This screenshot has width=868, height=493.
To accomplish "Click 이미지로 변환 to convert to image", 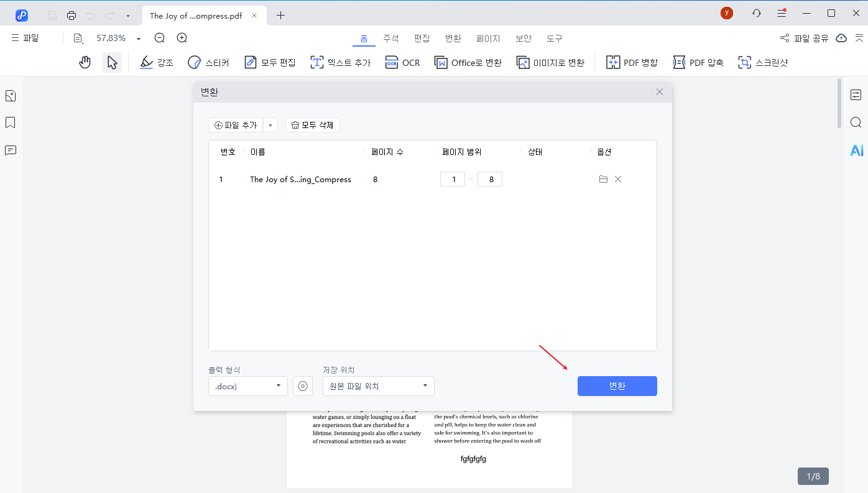I will [550, 62].
